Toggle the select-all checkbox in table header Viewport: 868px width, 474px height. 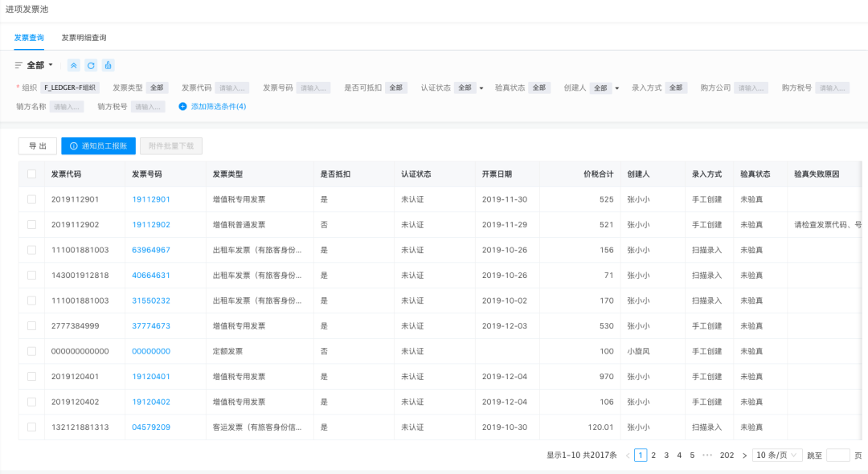pos(31,174)
